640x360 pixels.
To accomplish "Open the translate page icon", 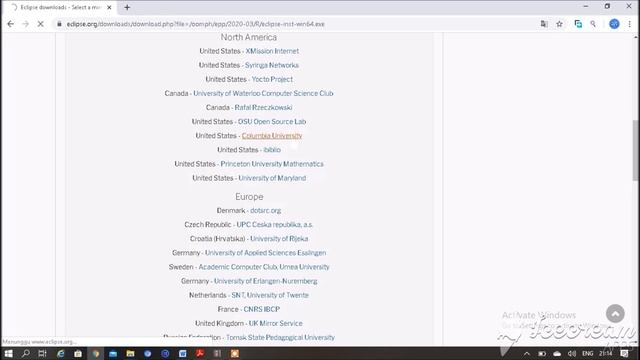I will 544,24.
